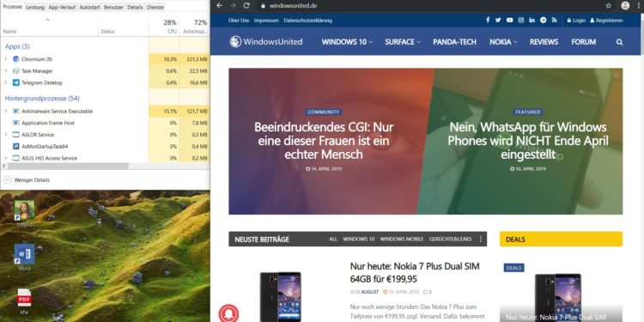The image size is (644, 322).
Task: Open the Mona Lisa desktop shortcut
Action: point(24,210)
